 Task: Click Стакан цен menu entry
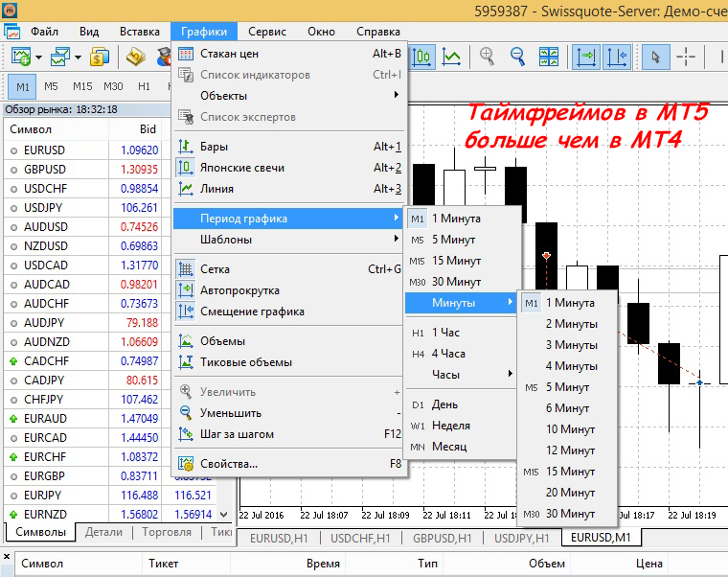288,54
